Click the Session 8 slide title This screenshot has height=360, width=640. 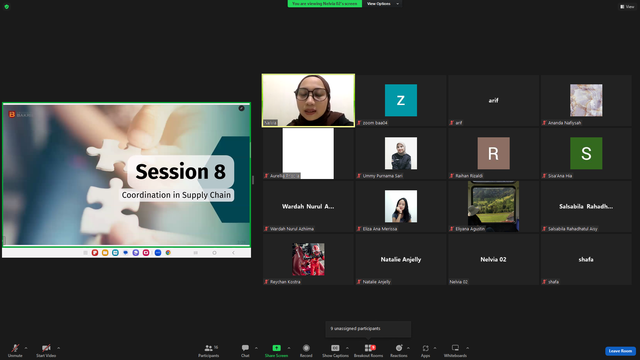point(180,171)
